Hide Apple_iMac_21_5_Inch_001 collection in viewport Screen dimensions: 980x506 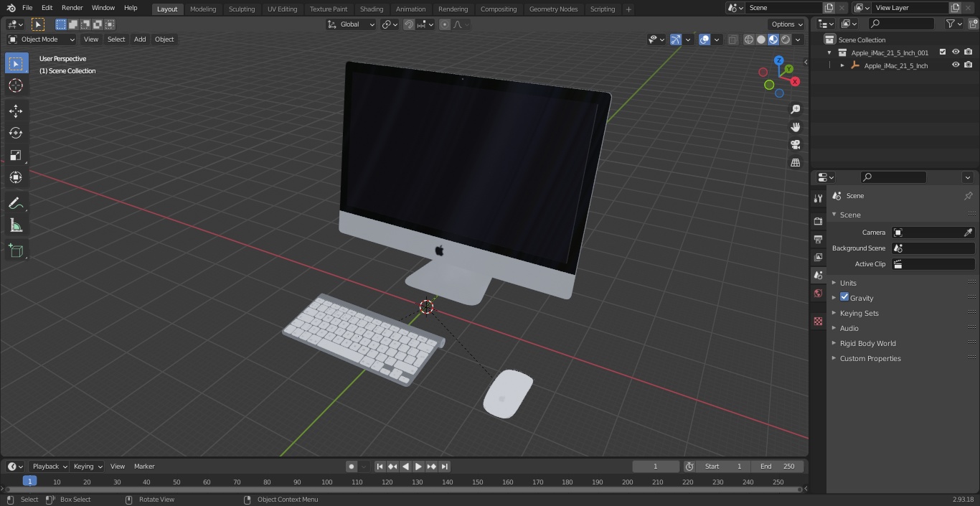956,52
